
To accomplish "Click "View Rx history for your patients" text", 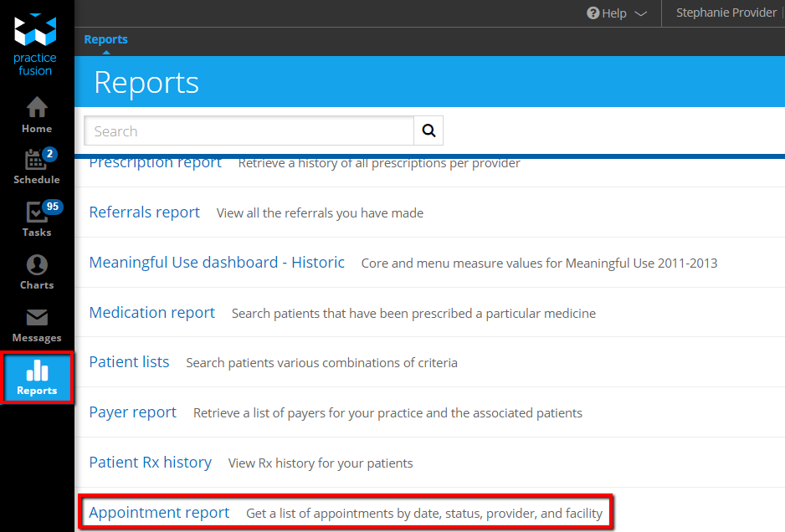I will click(x=321, y=463).
